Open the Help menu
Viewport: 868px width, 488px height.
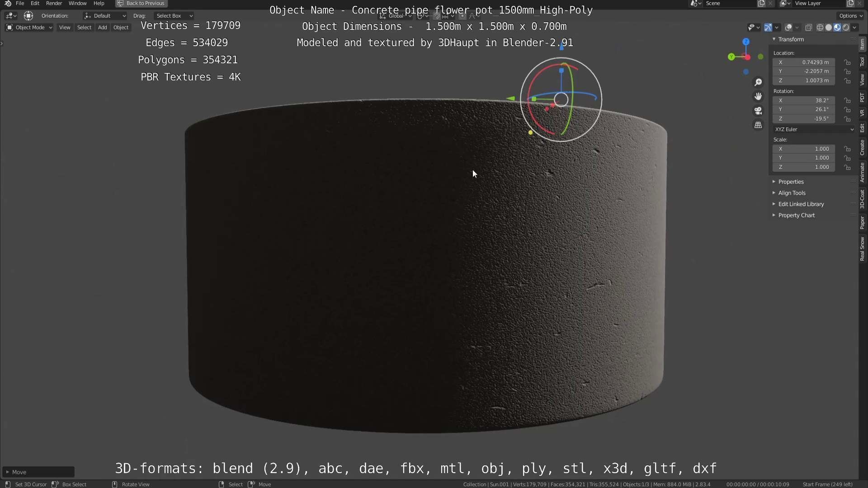[99, 3]
